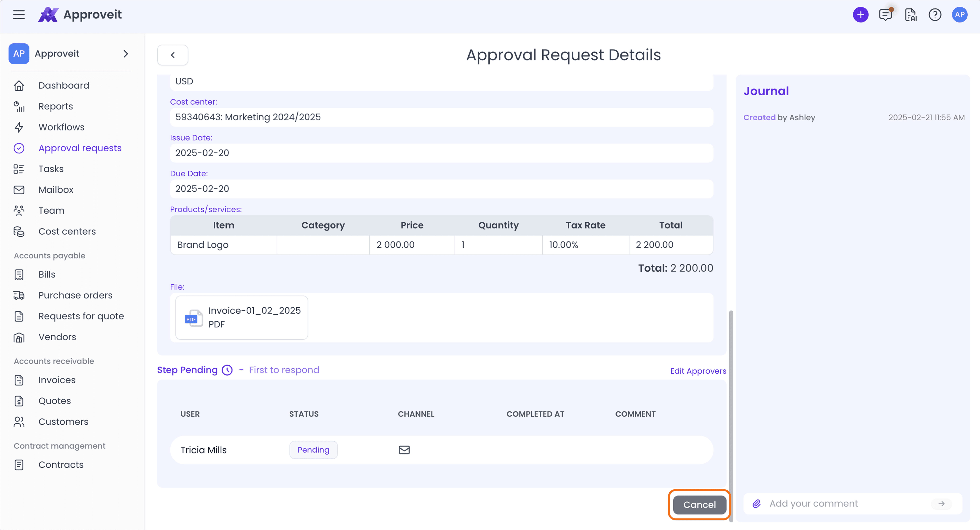Screen dimensions: 980x530
Task: Open Team in the sidebar
Action: tap(51, 211)
